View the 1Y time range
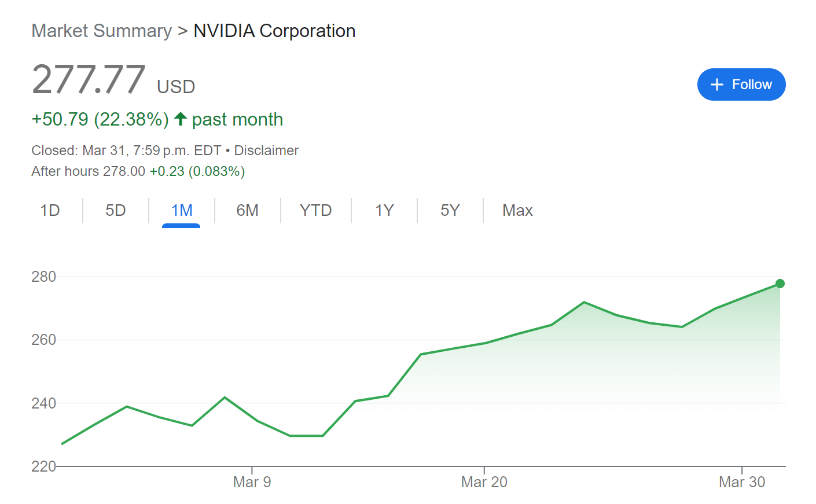 click(384, 210)
